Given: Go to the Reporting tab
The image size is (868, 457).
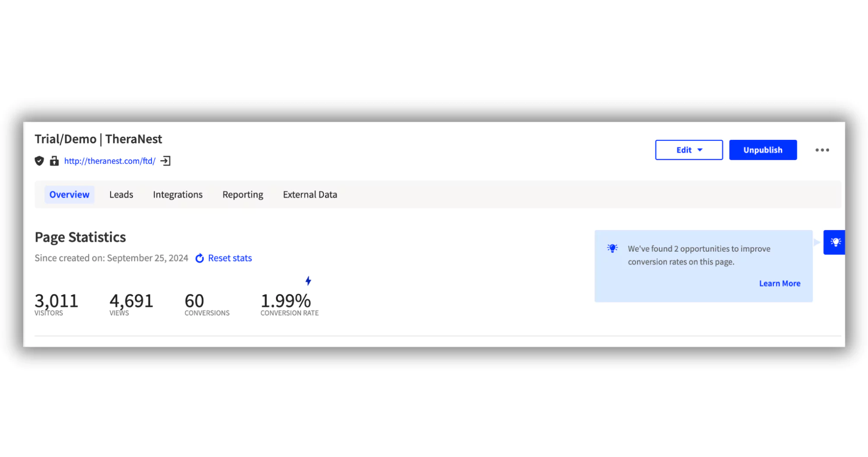Looking at the screenshot, I should click(243, 195).
